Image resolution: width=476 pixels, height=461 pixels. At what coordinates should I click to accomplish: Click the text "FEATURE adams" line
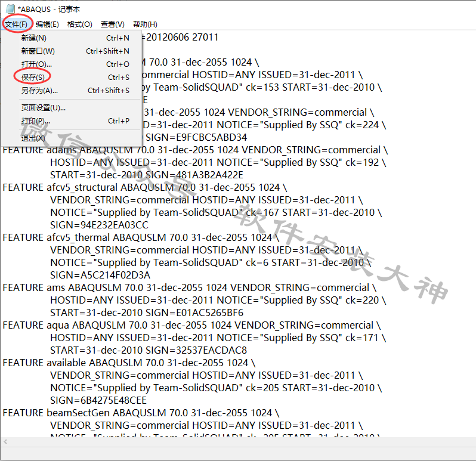(x=195, y=150)
